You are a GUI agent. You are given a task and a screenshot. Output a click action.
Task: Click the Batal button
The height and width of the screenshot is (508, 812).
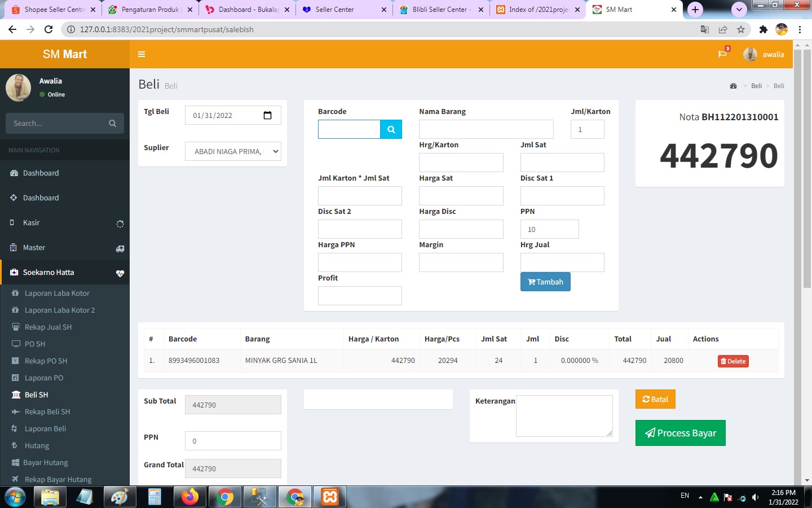tap(655, 399)
